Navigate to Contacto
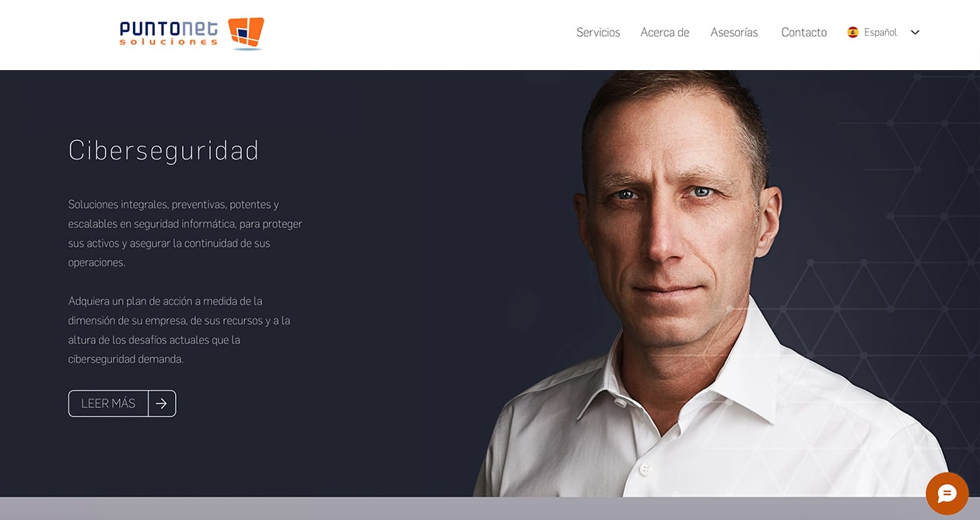The height and width of the screenshot is (520, 980). (804, 33)
